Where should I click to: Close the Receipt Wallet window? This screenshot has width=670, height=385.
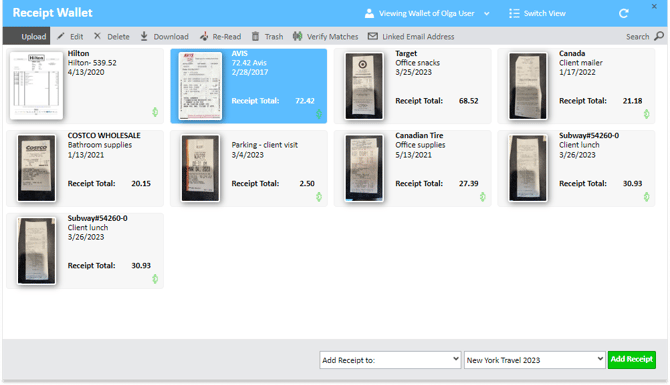pyautogui.click(x=654, y=6)
